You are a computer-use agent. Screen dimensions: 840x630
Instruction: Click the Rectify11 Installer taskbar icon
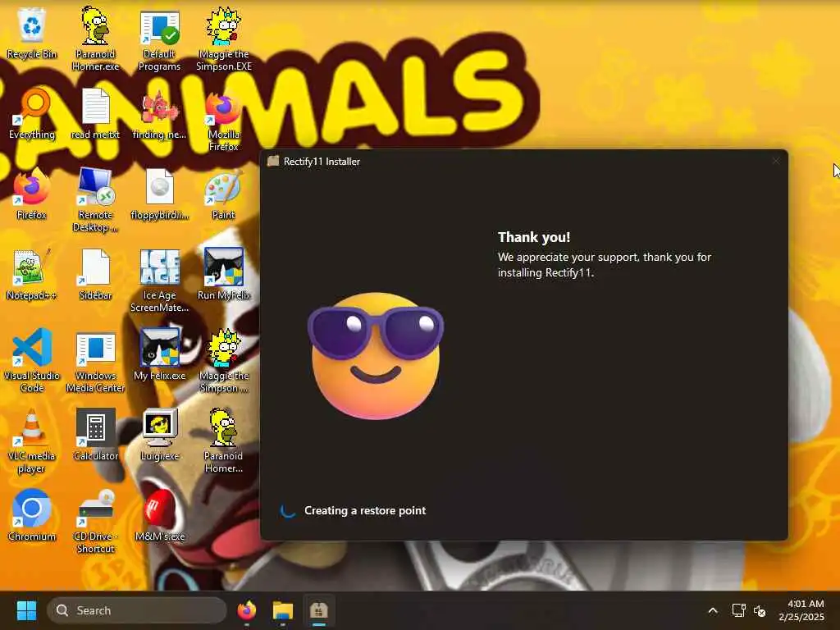(x=319, y=610)
